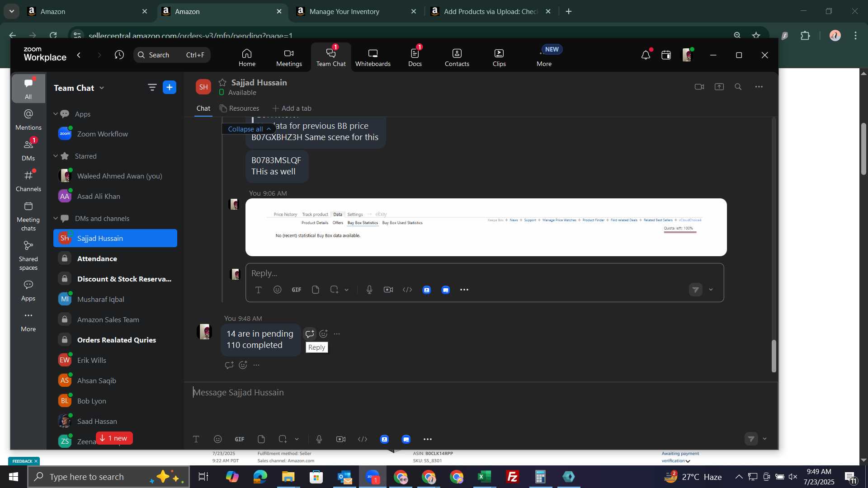Go back using Zoom back arrow
Image resolution: width=868 pixels, height=488 pixels.
[79, 55]
